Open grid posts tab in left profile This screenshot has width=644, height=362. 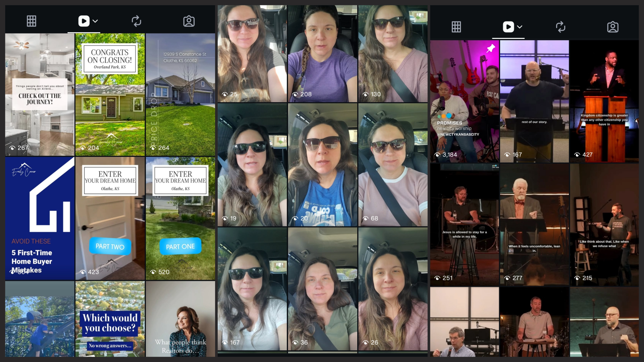(32, 21)
